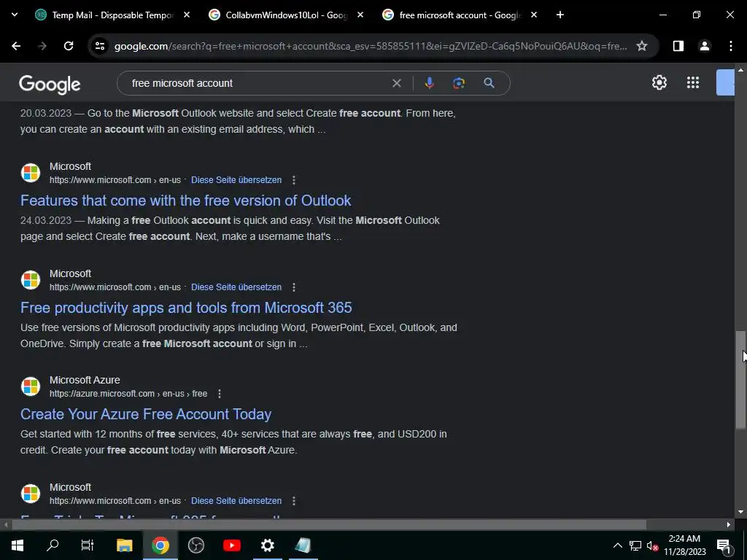Clear the search box with X
Screen dimensions: 747x560
(x=396, y=83)
